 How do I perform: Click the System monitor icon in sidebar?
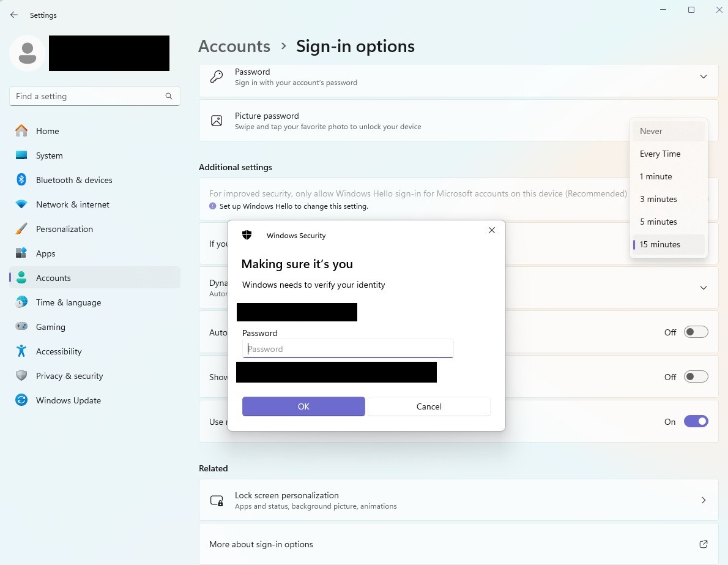pyautogui.click(x=21, y=155)
